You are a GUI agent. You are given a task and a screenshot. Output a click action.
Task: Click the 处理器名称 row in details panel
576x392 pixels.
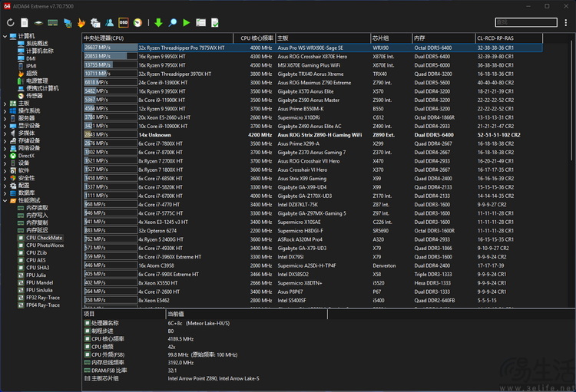[206, 324]
